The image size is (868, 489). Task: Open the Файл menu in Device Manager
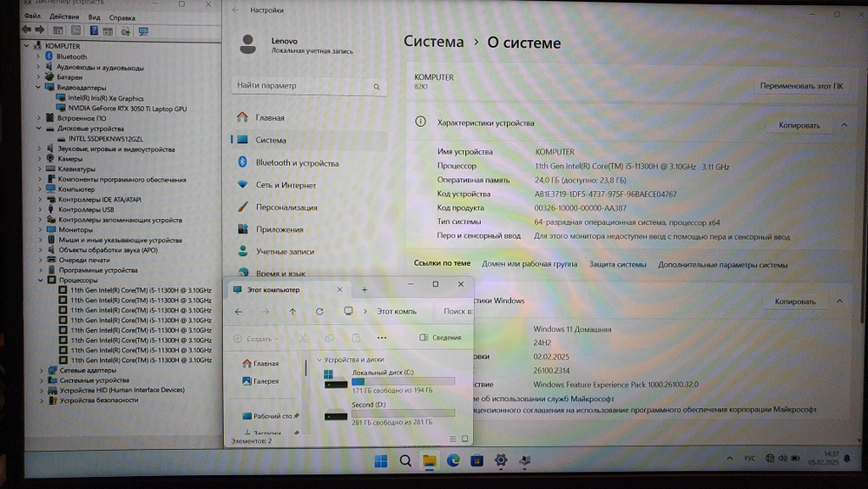click(32, 17)
